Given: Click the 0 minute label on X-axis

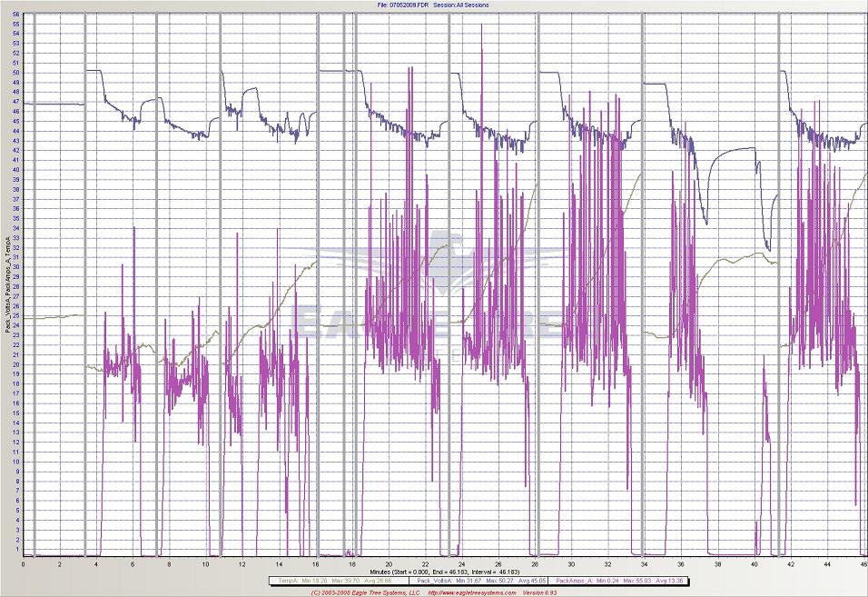Looking at the screenshot, I should coord(24,564).
